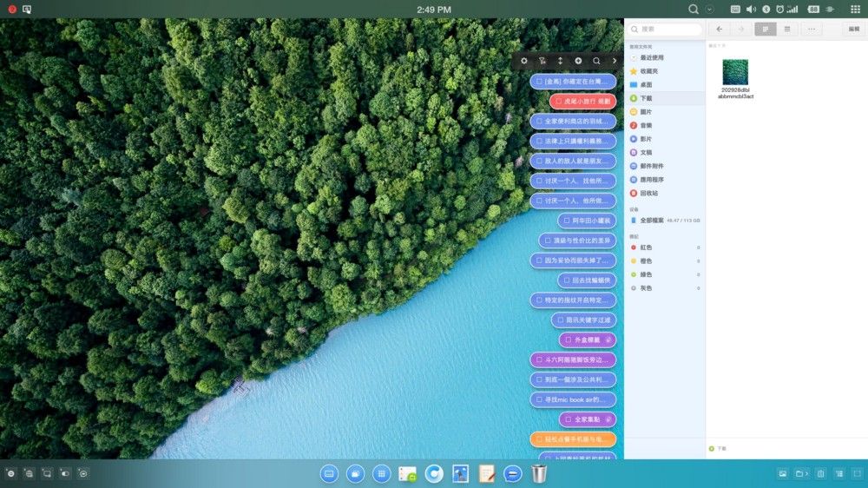Viewport: 868px width, 488px height.
Task: Click the 編輯 button in file manager
Action: [x=854, y=29]
